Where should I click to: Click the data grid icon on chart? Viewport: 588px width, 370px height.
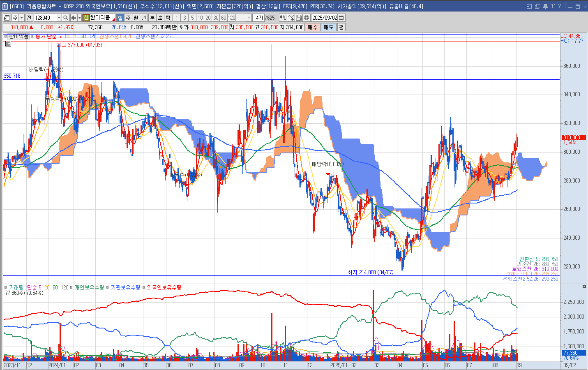point(8,44)
